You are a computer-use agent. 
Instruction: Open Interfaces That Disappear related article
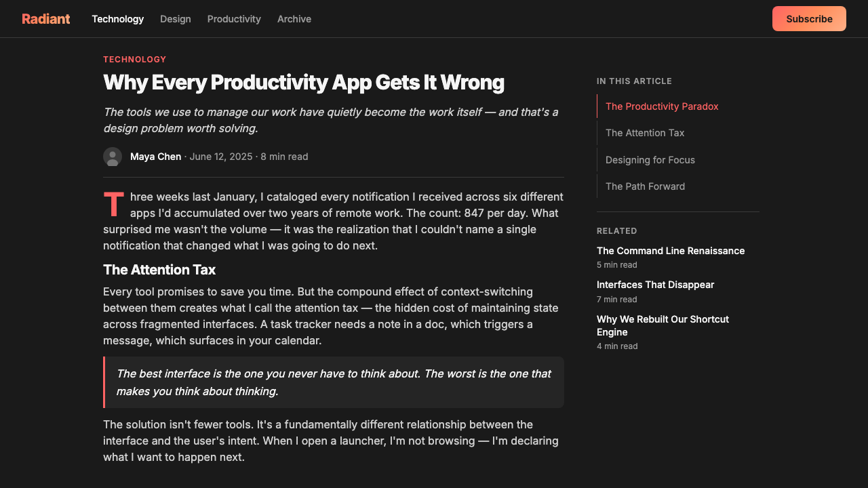pyautogui.click(x=655, y=285)
